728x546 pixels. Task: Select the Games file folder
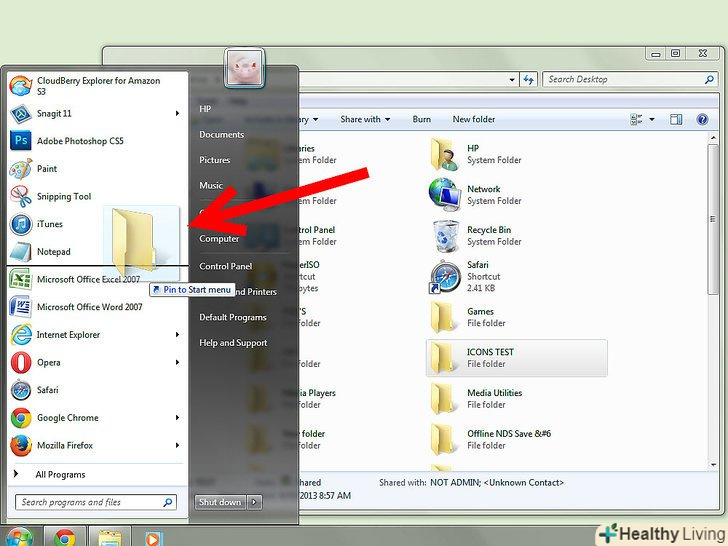tap(468, 317)
